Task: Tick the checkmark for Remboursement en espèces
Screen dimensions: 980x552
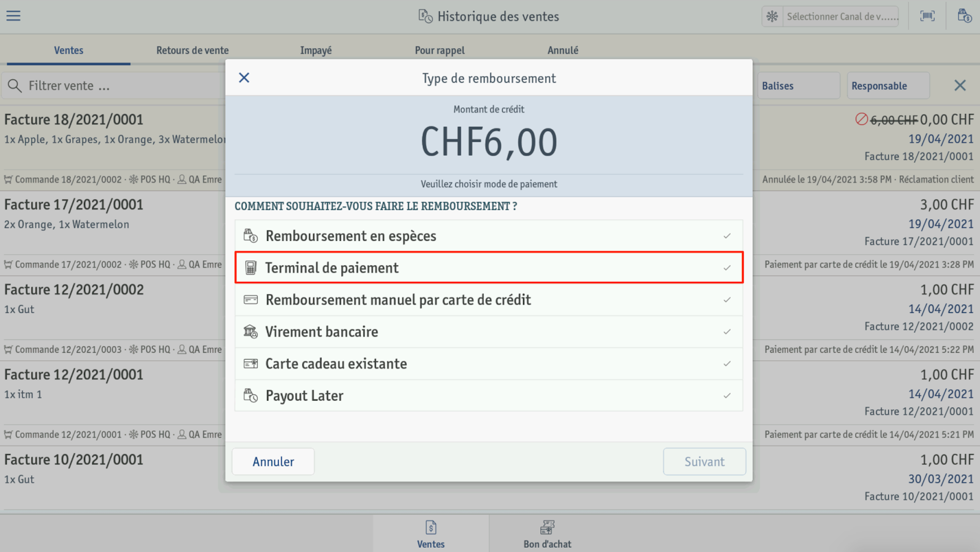Action: [727, 236]
